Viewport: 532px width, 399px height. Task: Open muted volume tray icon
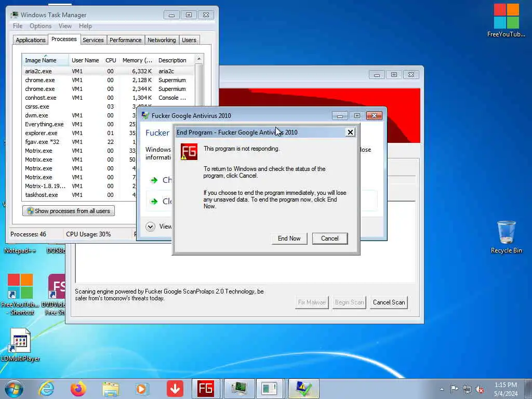click(x=480, y=389)
